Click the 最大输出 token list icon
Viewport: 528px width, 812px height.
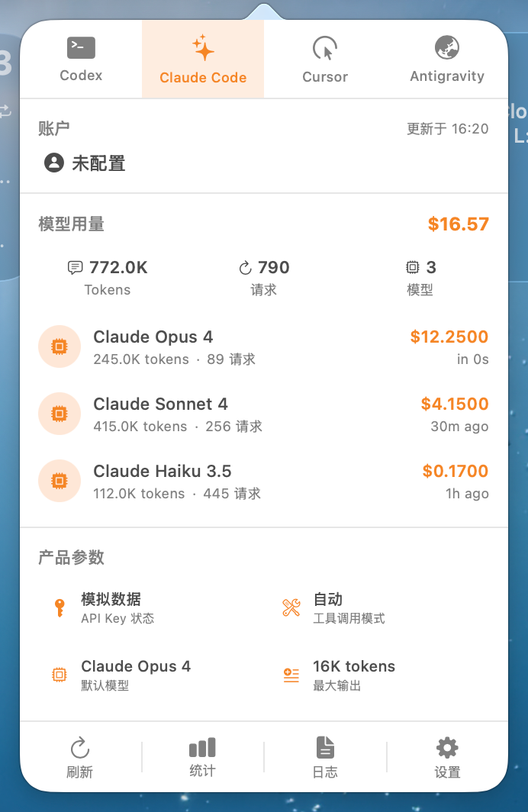tap(290, 675)
